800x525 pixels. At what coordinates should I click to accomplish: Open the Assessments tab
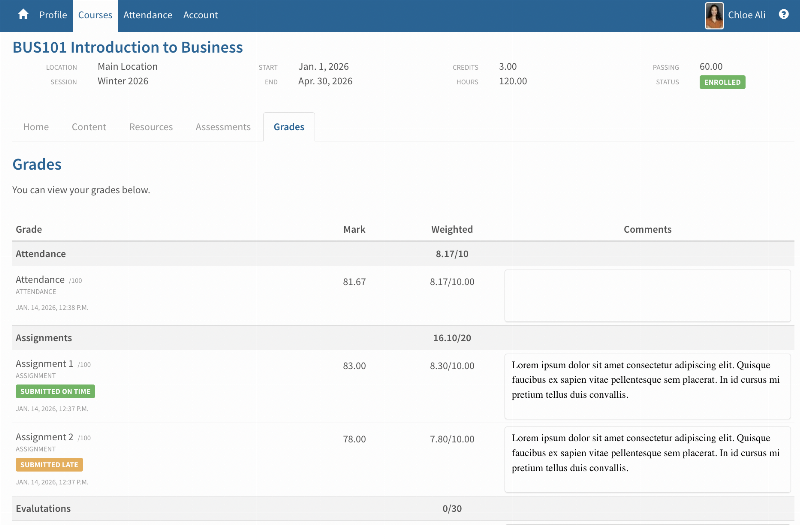click(223, 127)
